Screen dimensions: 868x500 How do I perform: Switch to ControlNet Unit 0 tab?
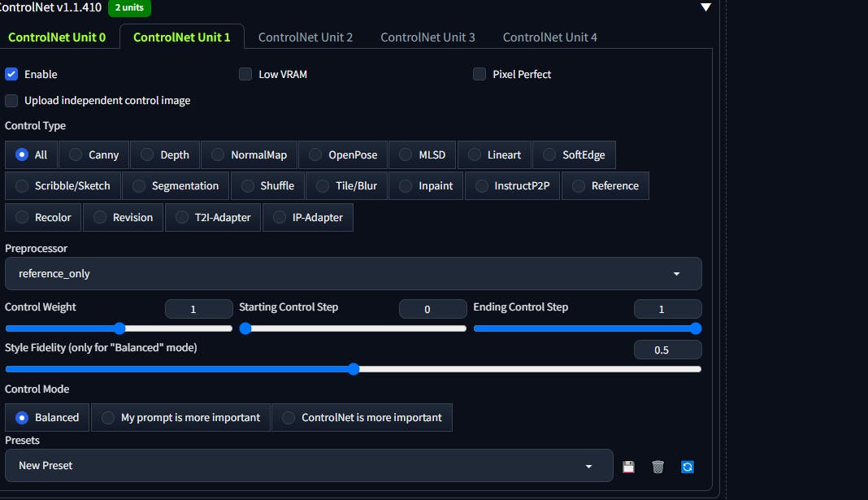57,37
